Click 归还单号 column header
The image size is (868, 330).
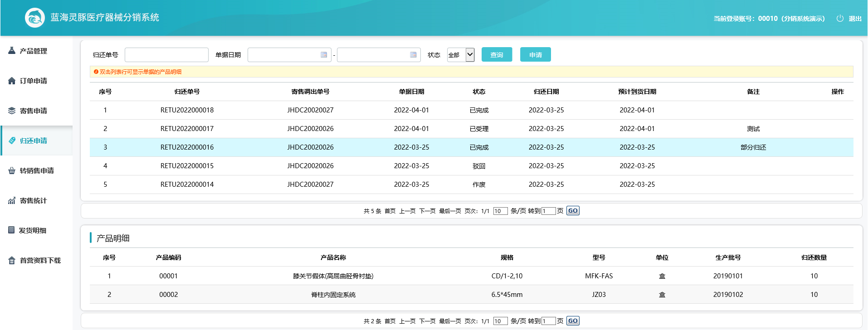point(187,92)
